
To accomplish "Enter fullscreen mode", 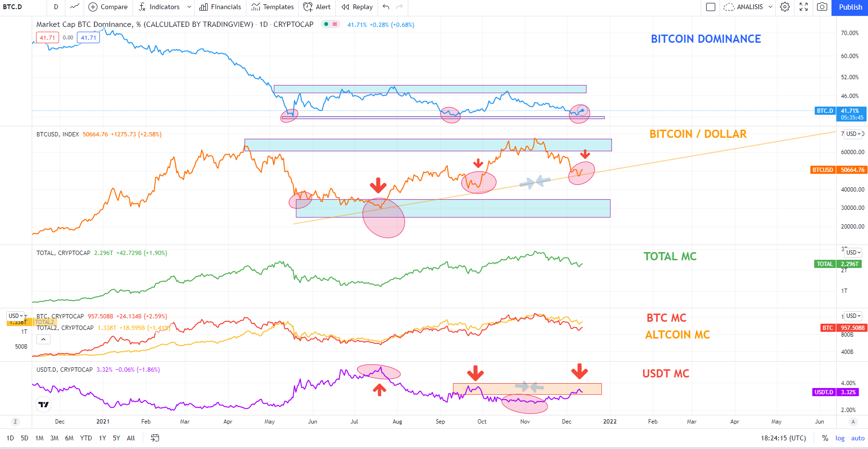I will point(804,7).
